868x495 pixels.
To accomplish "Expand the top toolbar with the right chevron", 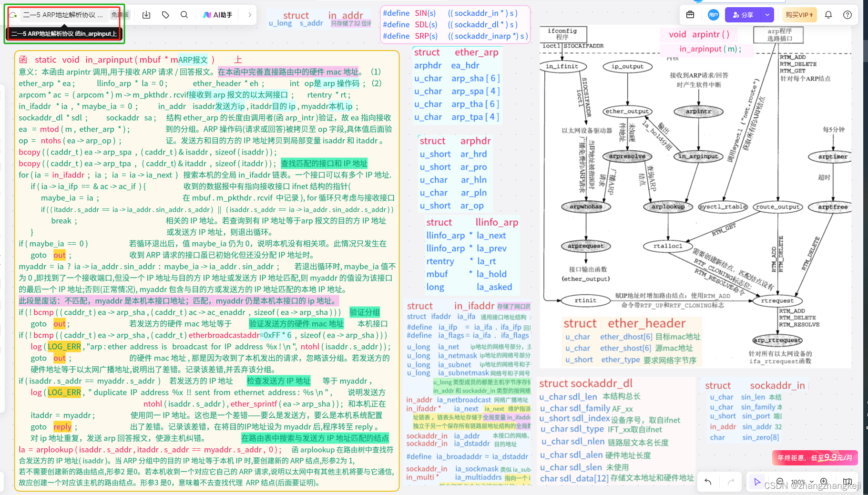I will 250,15.
